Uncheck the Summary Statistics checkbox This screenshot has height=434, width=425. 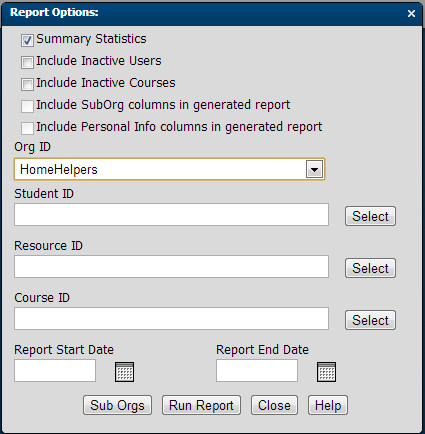[27, 40]
